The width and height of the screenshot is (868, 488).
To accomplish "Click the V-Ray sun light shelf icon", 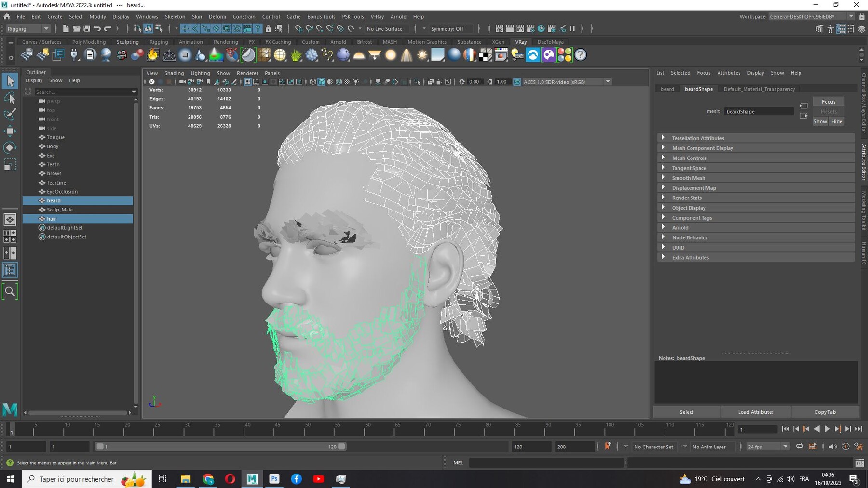I will (x=422, y=55).
